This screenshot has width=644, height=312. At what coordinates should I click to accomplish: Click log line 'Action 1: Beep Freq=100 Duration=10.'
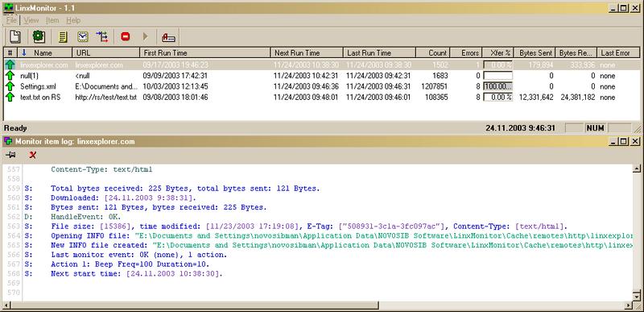pyautogui.click(x=130, y=264)
